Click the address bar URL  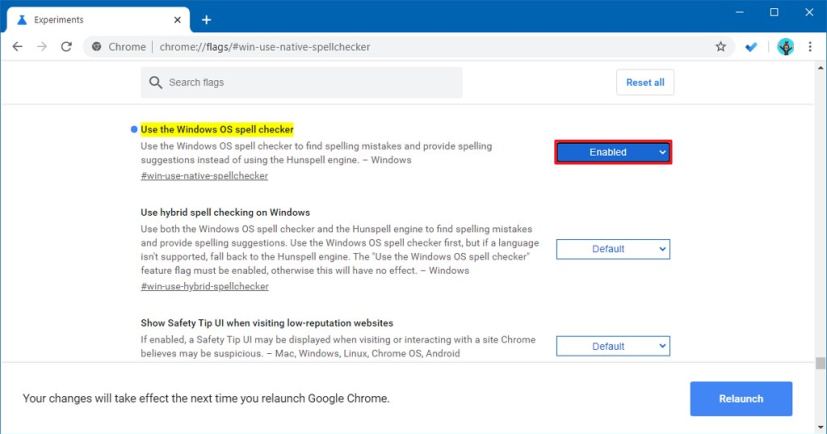pos(265,46)
